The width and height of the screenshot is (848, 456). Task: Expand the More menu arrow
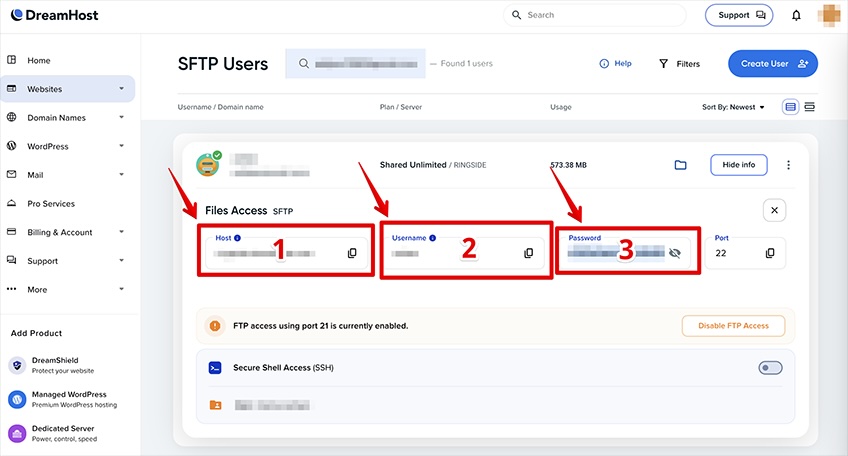click(x=121, y=289)
